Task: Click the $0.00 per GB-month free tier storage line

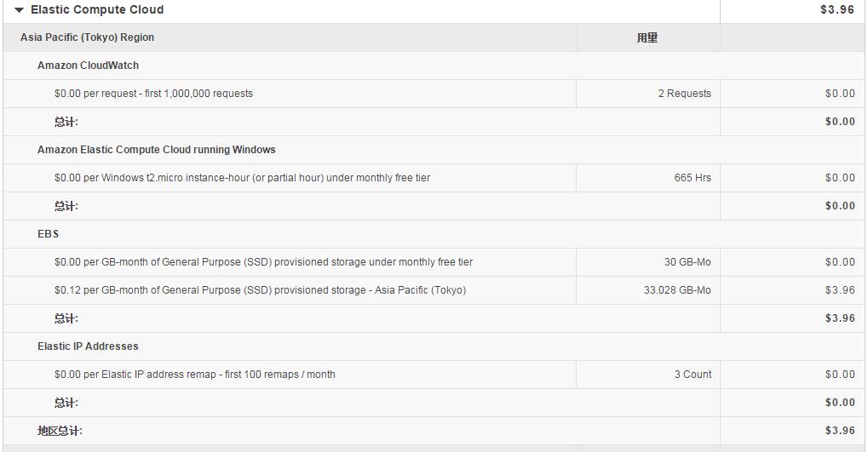Action: click(263, 262)
